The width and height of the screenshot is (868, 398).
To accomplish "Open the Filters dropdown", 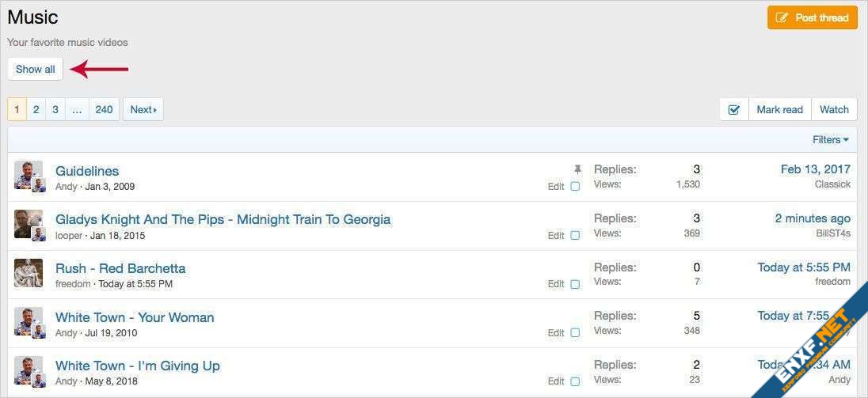I will point(830,139).
